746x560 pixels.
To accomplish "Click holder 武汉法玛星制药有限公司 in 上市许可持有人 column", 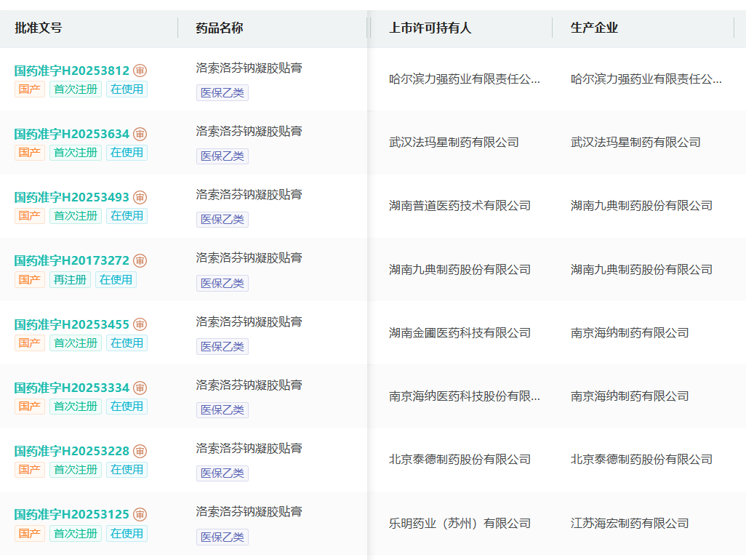I will coord(454,143).
